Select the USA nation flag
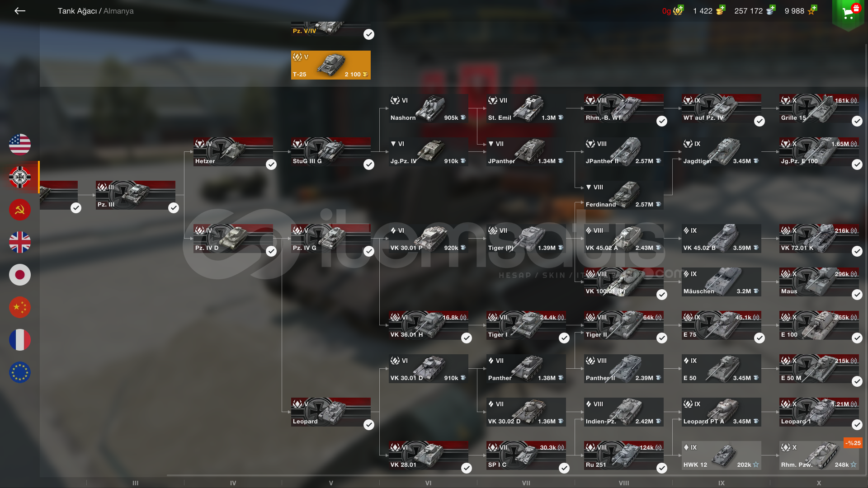Screen dimensions: 868x488 [x=20, y=145]
